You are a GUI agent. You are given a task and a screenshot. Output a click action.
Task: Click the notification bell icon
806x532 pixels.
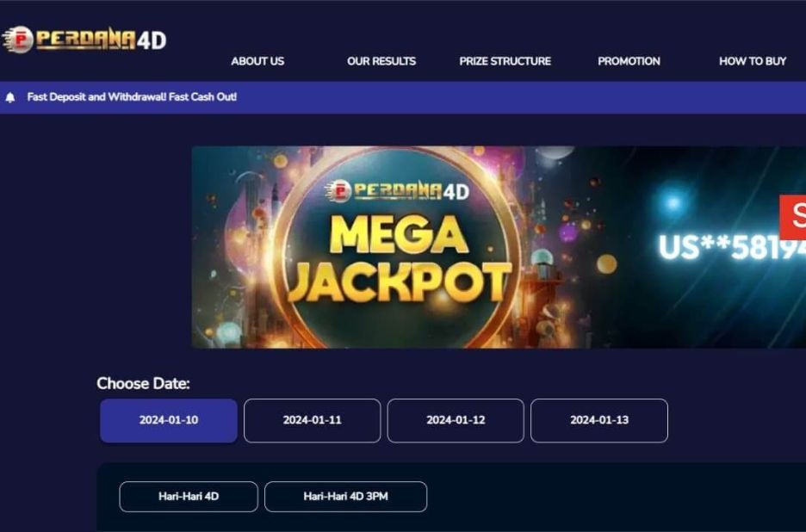click(10, 97)
